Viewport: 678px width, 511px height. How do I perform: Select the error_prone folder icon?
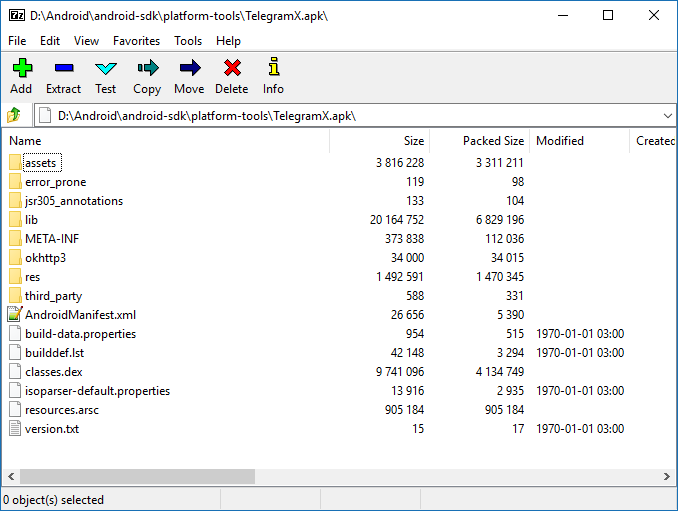15,182
